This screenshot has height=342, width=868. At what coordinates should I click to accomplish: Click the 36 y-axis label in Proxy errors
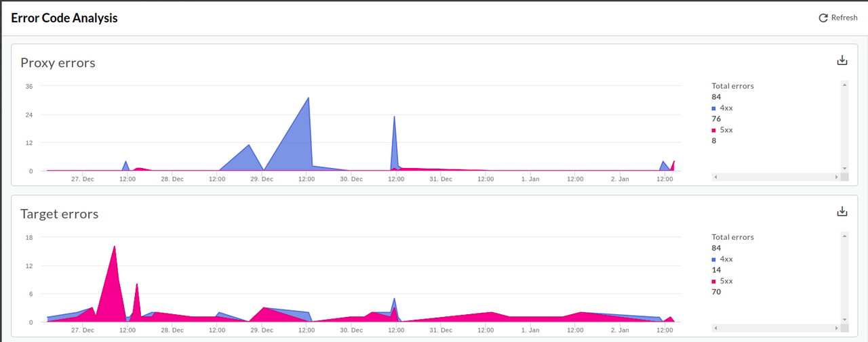tap(29, 86)
